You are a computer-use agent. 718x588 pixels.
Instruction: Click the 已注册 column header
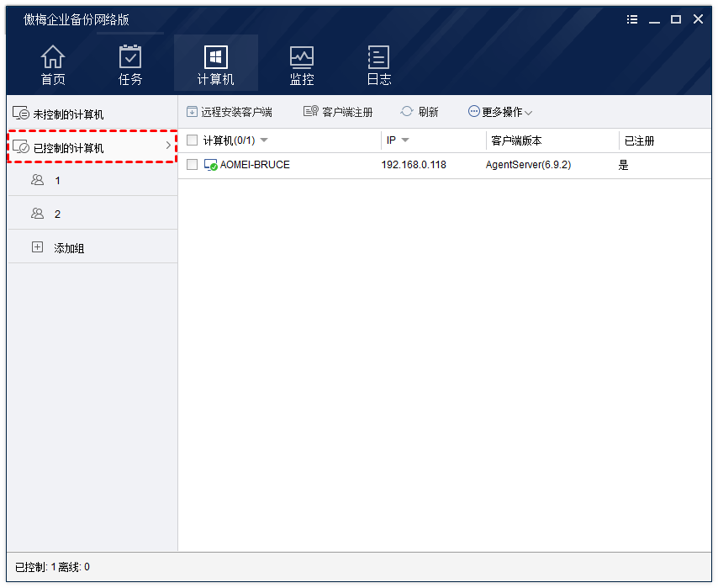coord(639,140)
